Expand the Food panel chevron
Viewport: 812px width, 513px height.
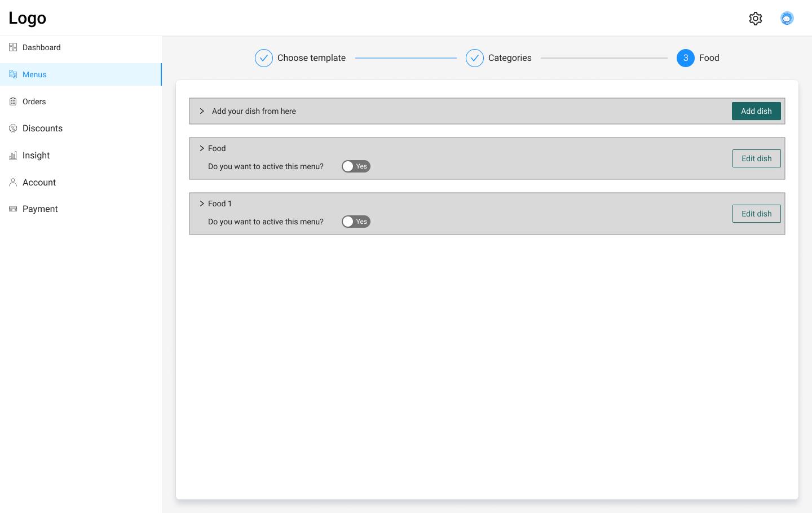(202, 148)
